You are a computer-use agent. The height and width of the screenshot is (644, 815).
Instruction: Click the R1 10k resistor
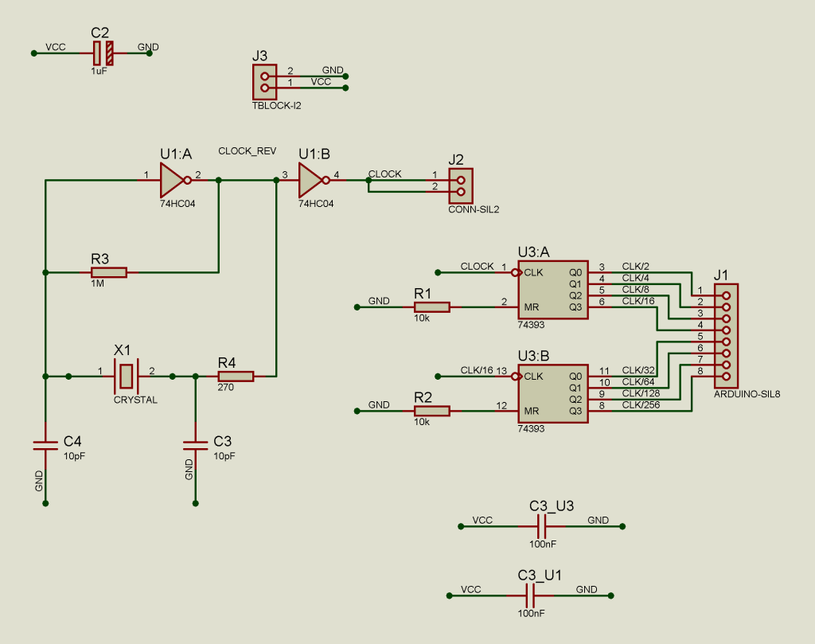(432, 307)
